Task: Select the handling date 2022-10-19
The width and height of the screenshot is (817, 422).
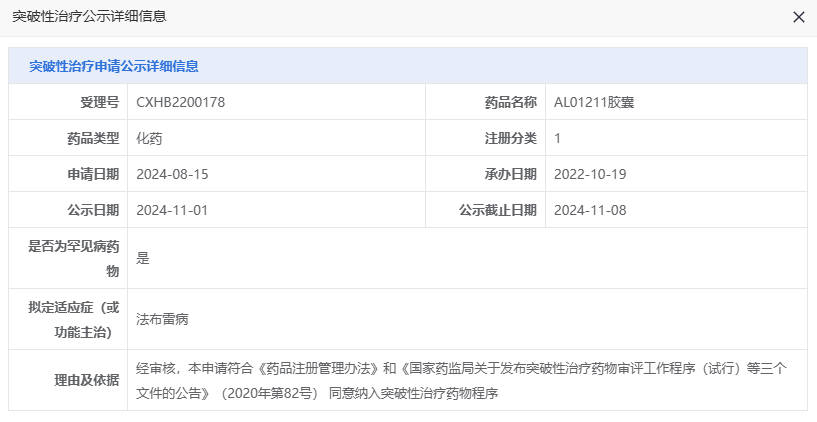Action: (590, 174)
